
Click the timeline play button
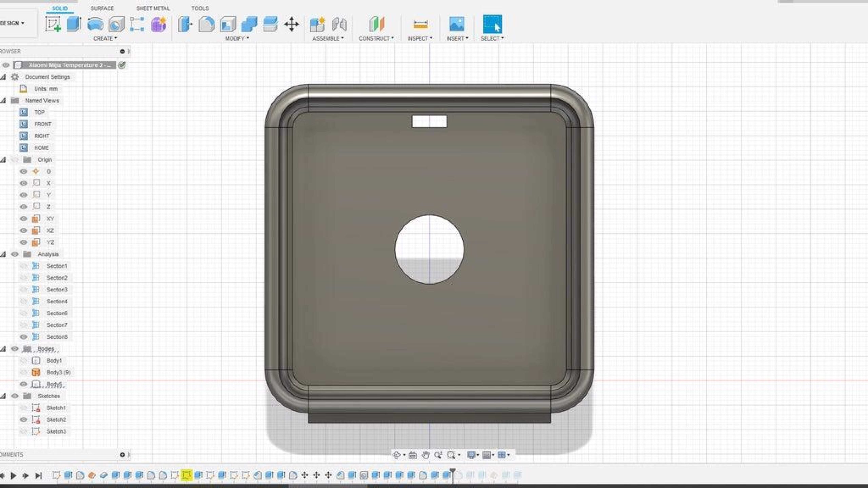(x=13, y=475)
